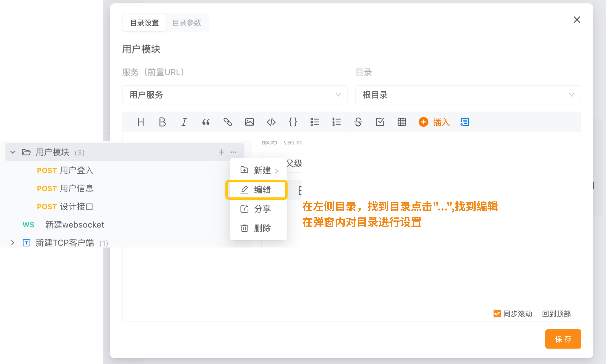Toggle bold formatting in editor toolbar
This screenshot has height=364, width=606.
pos(162,122)
